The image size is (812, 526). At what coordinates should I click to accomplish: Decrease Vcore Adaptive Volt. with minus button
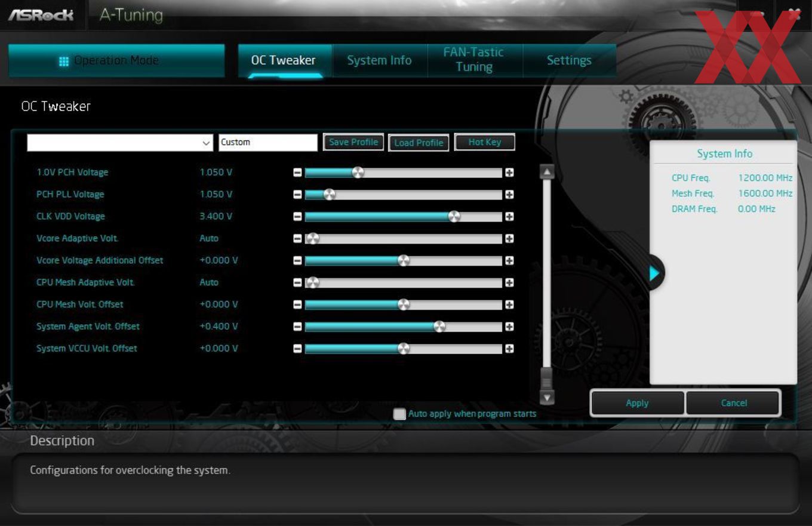click(x=297, y=239)
